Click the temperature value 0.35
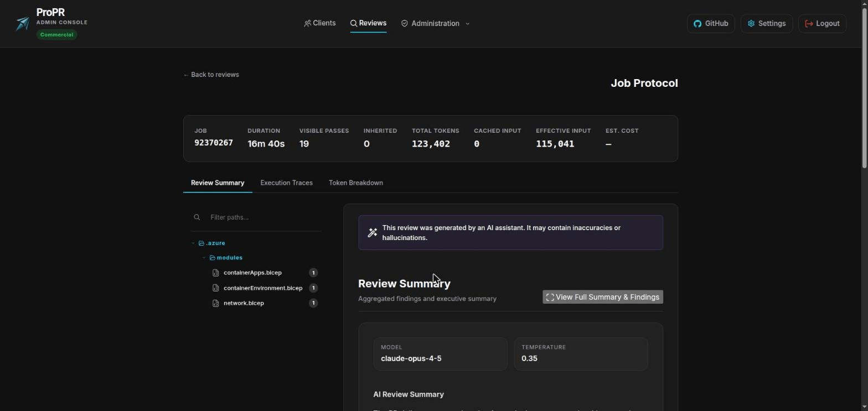The width and height of the screenshot is (868, 411). 529,358
